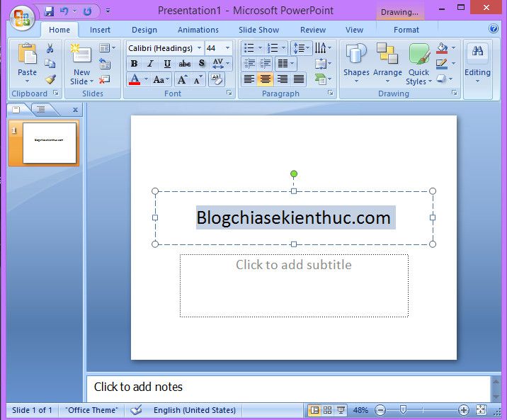The height and width of the screenshot is (420, 507).
Task: Click the "Click to add subtitle" placeholder
Action: point(294,285)
